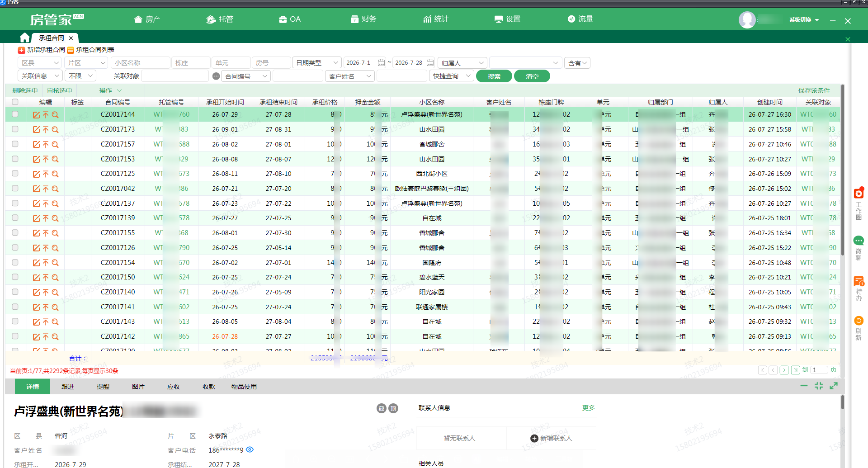Click 保存该条件 save condition link

pos(814,90)
